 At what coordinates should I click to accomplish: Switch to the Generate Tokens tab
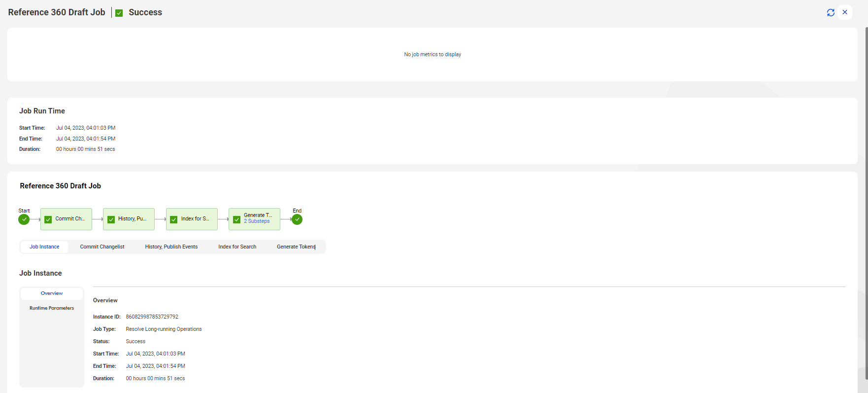[296, 247]
